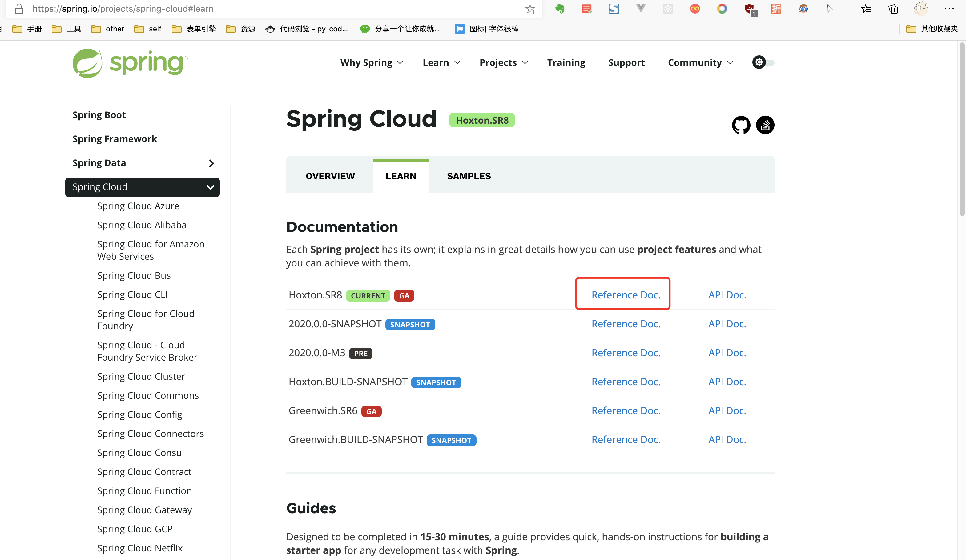Open Greenwich.SR6 API Doc. link
966x560 pixels.
pos(727,411)
